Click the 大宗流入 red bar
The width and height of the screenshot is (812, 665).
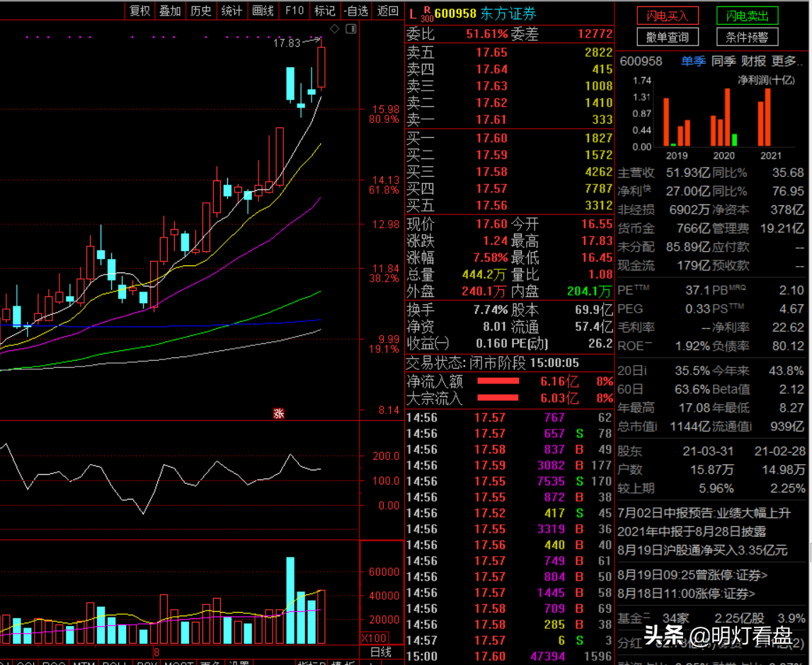498,398
